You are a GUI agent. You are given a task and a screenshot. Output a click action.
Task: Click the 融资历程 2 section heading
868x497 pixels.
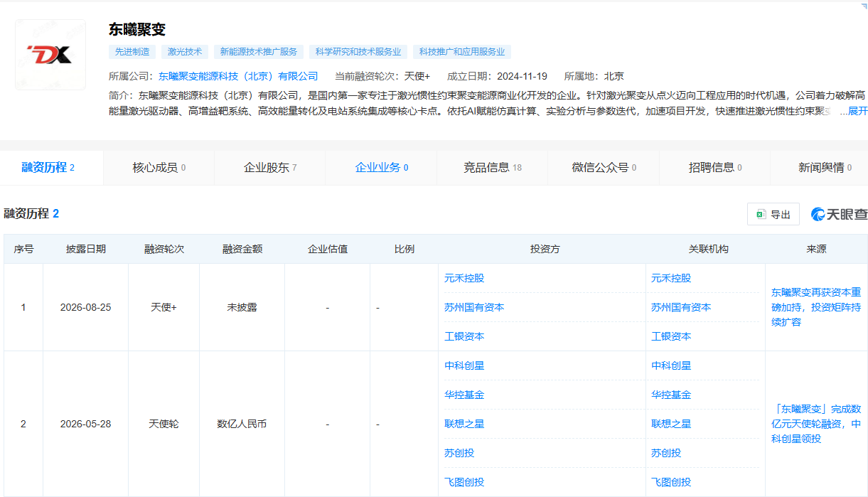pyautogui.click(x=32, y=213)
